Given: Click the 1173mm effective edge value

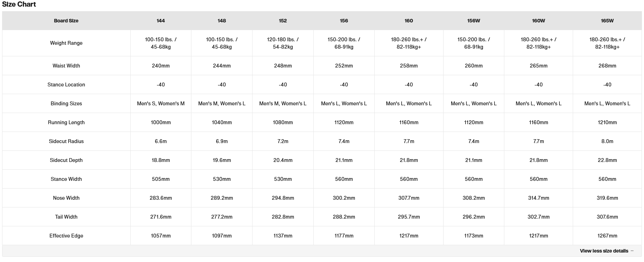Looking at the screenshot, I should 473,236.
